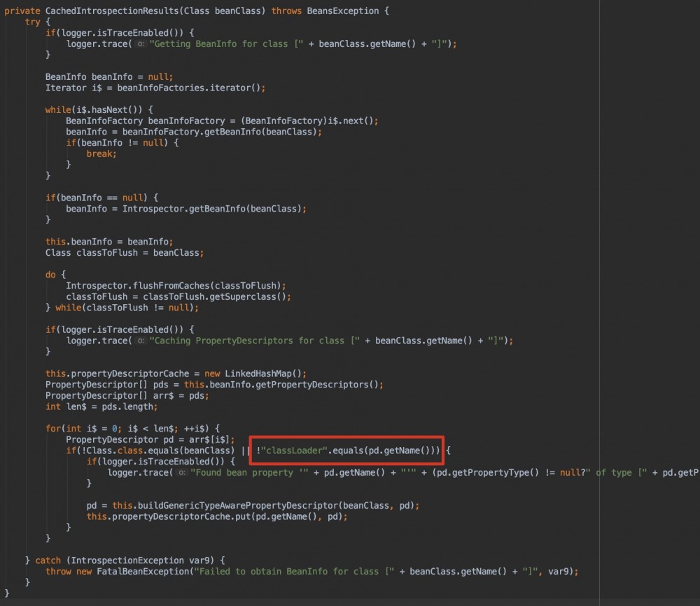Screen dimensions: 700x606
Task: Click the "Found bean property '" string
Action: coord(249,473)
